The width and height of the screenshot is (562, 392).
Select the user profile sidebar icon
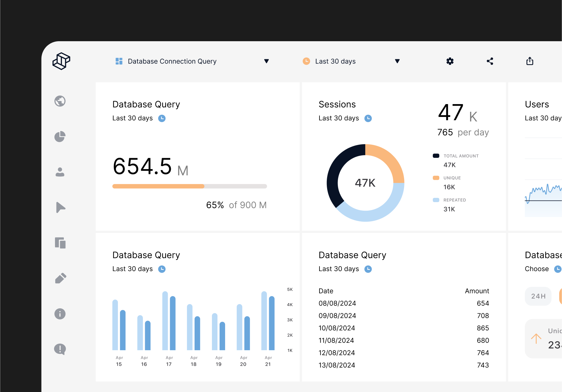click(60, 172)
